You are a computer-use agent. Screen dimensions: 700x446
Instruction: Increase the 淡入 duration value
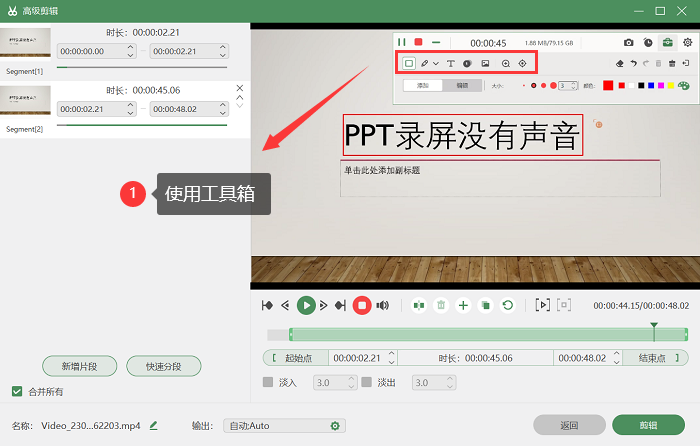pyautogui.click(x=351, y=379)
